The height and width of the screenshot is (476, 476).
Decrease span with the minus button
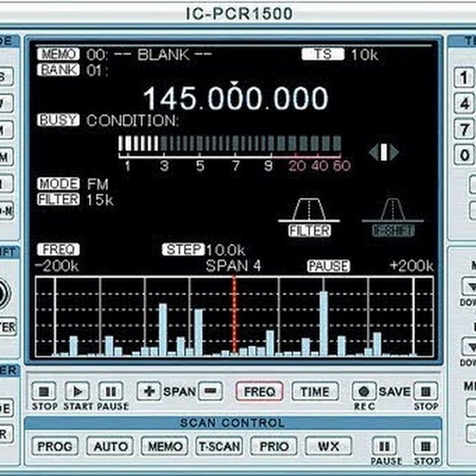point(210,391)
